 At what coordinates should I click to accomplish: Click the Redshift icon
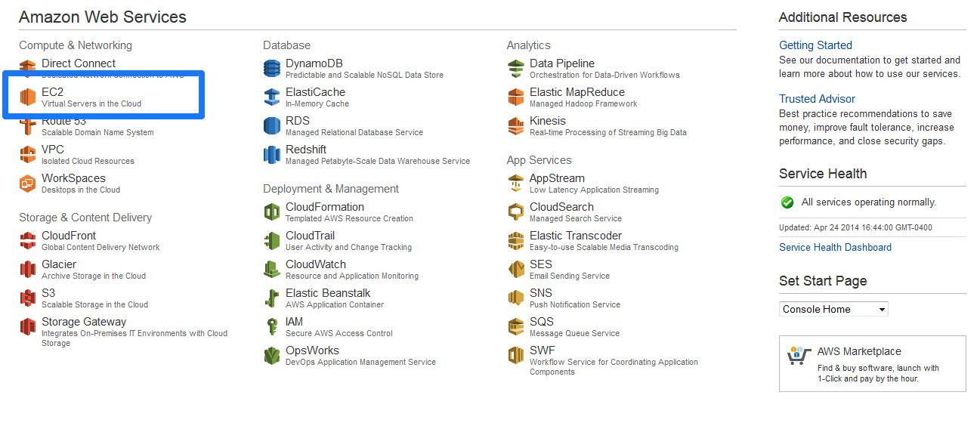coord(272,155)
